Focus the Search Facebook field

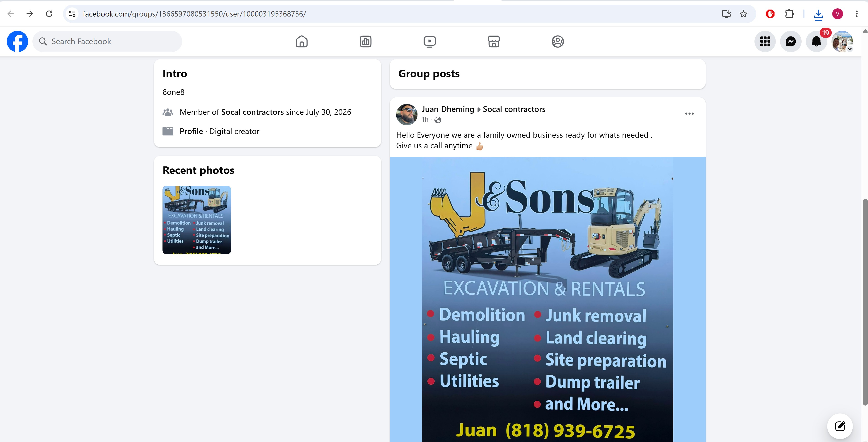(x=107, y=41)
